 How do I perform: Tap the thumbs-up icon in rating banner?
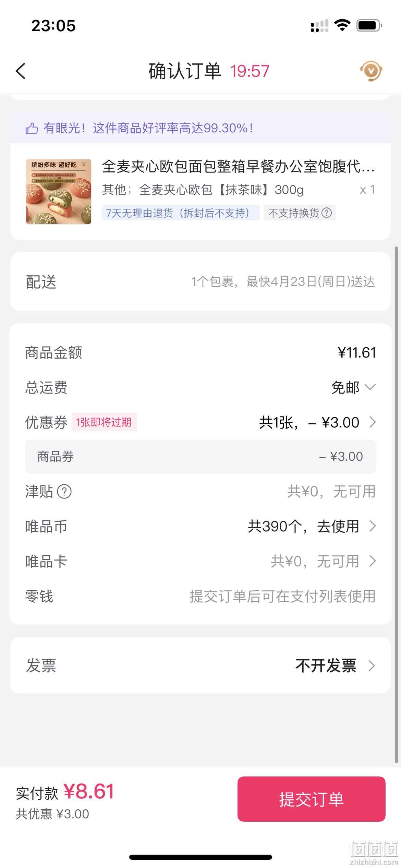32,129
